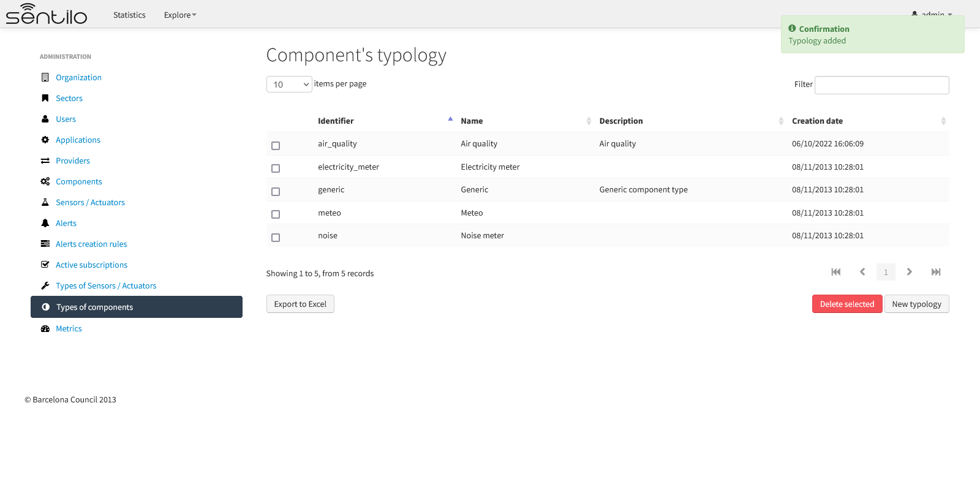Viewport: 980px width, 490px height.
Task: Click the Providers exchange arrows icon
Action: coord(45,160)
